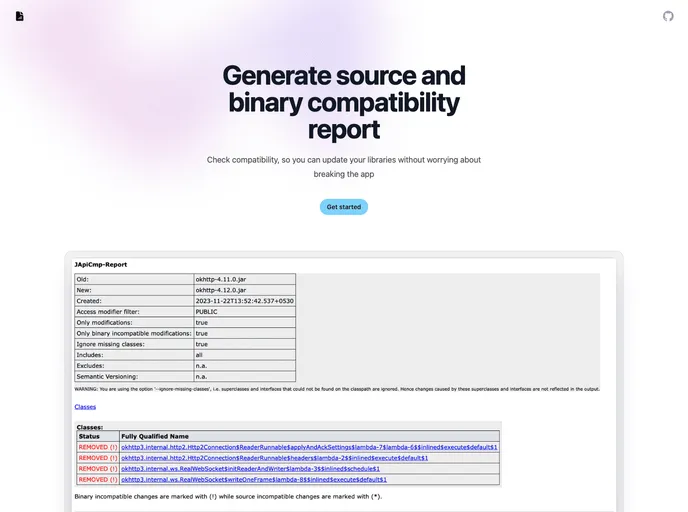Follow the Classes anchor link
The image size is (688, 512).
point(85,407)
